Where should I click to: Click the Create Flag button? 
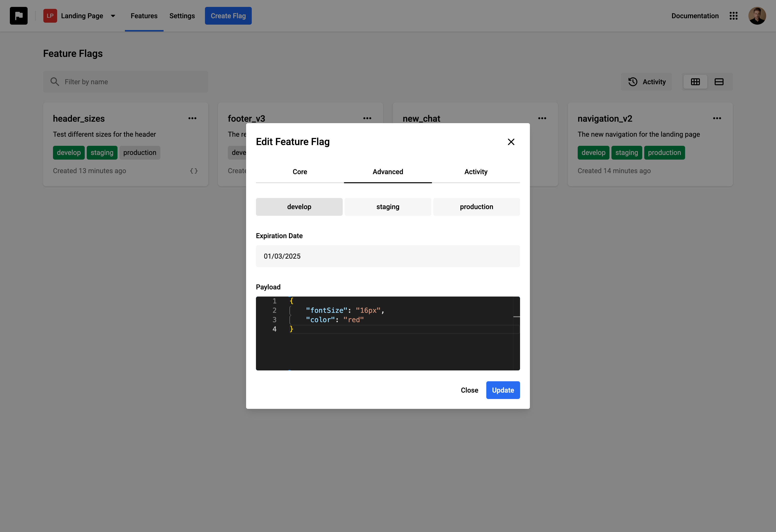coord(228,16)
